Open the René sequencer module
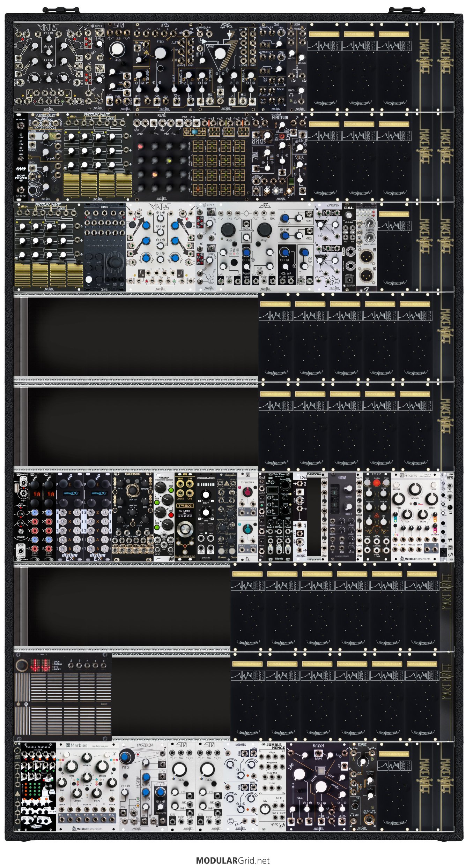 tap(192, 157)
